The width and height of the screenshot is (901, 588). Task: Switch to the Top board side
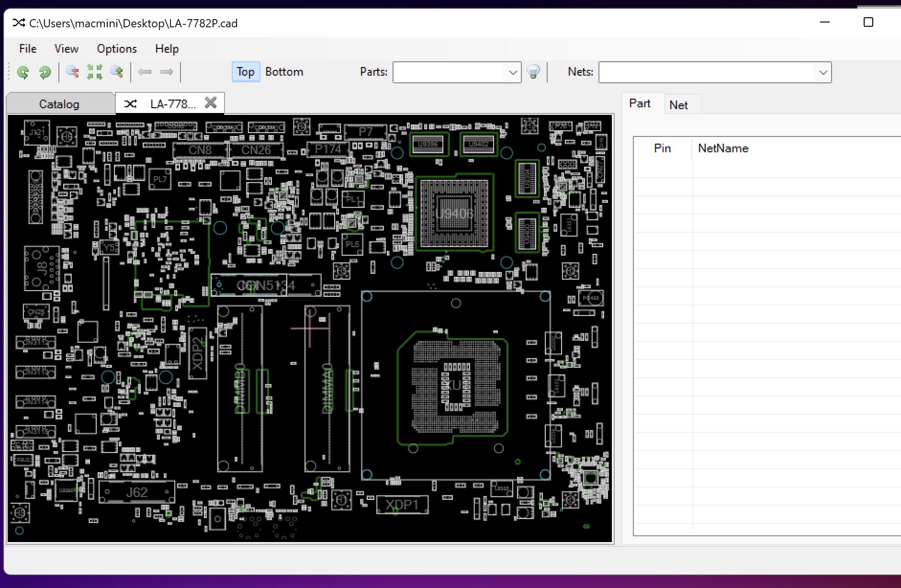coord(246,72)
